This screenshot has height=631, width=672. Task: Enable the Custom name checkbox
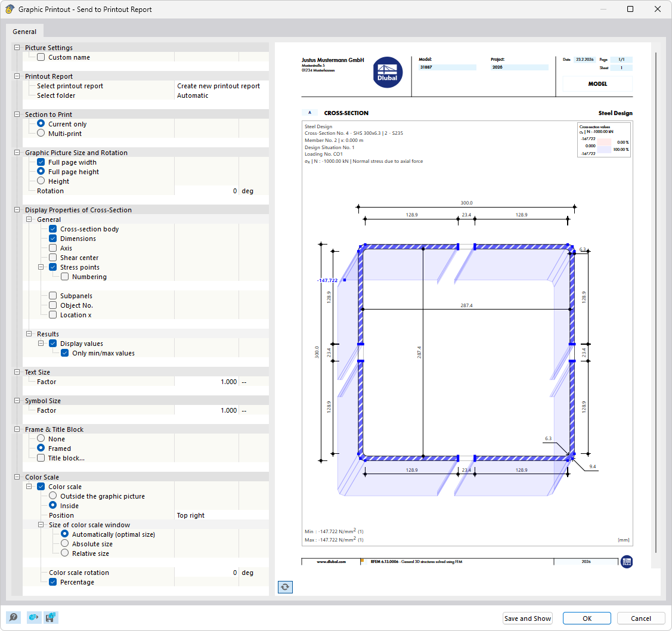pyautogui.click(x=40, y=57)
